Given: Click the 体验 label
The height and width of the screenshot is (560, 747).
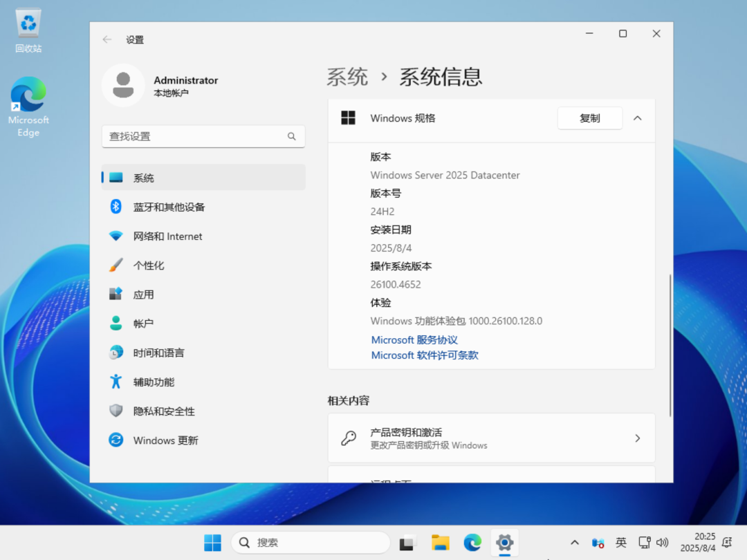Looking at the screenshot, I should [380, 303].
